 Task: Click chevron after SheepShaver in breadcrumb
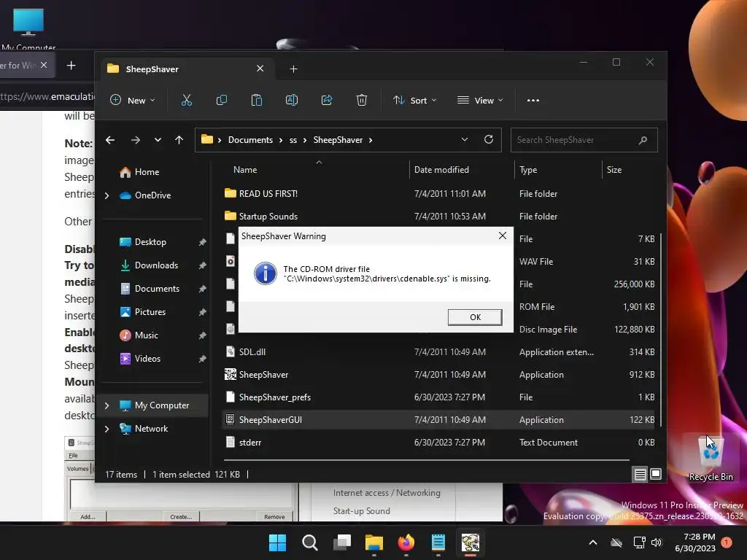371,140
